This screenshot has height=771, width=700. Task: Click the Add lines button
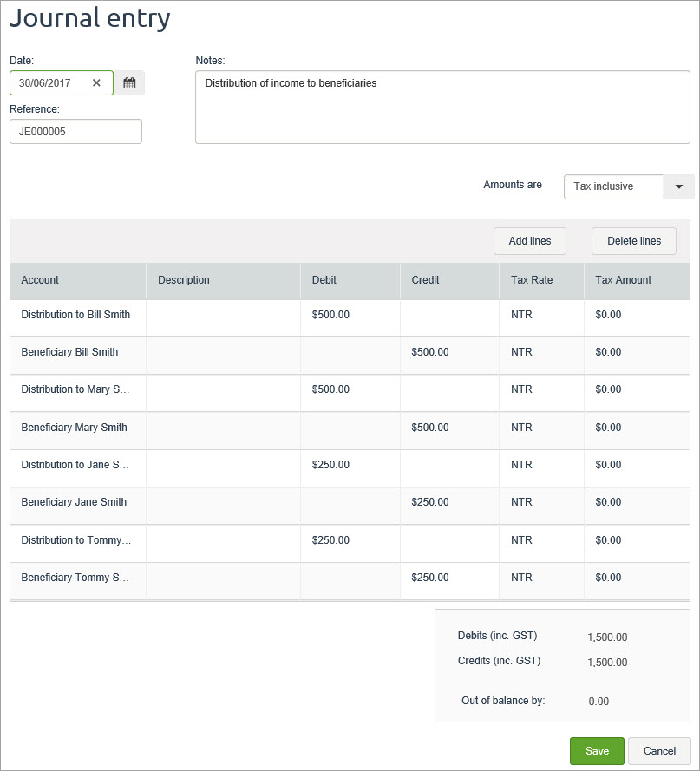pos(529,241)
